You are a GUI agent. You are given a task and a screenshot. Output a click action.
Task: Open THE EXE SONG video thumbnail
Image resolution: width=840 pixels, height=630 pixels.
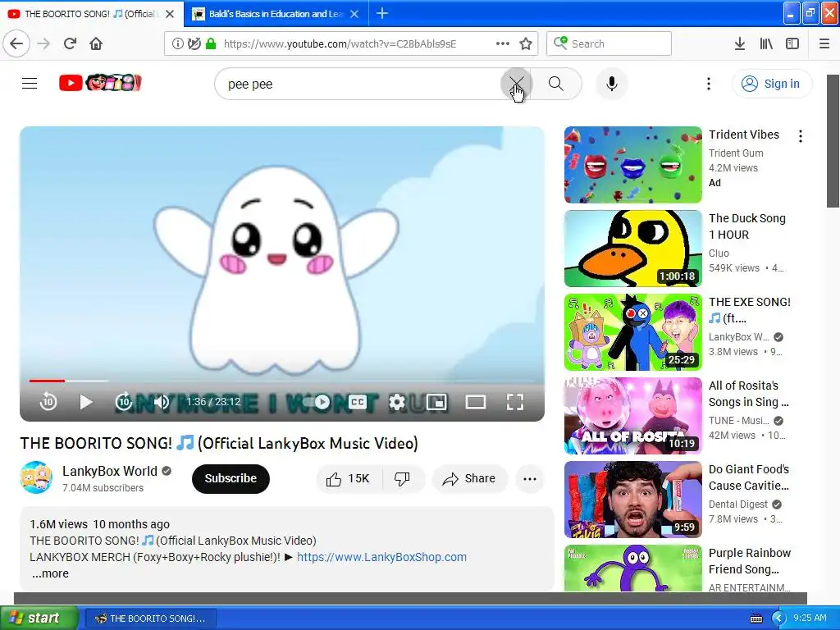[632, 332]
